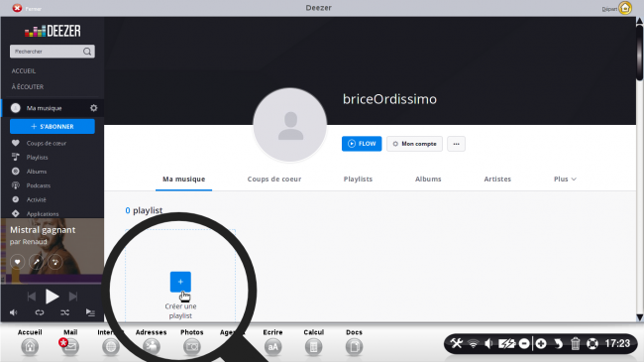Click the search magnifier icon in Rechercher field

pos(87,52)
